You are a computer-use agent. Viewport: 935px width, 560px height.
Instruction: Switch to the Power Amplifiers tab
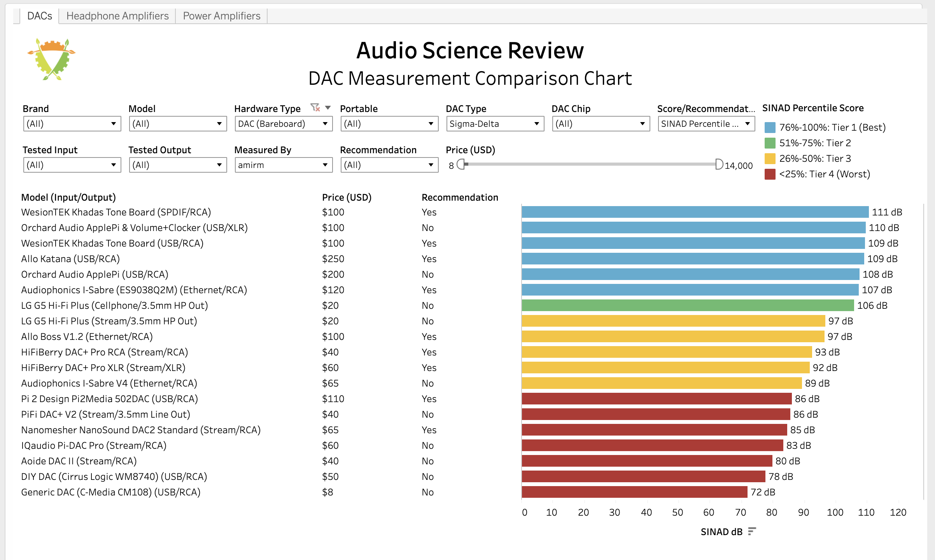[222, 16]
